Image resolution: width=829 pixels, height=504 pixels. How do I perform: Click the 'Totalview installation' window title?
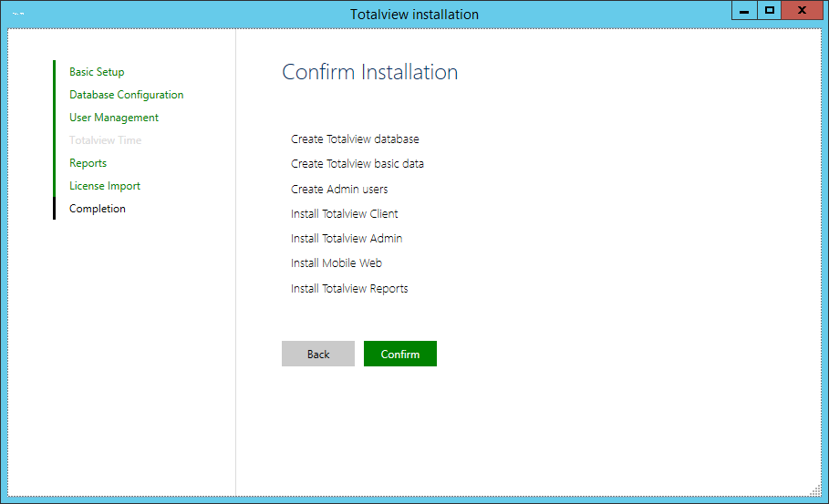[x=414, y=15]
